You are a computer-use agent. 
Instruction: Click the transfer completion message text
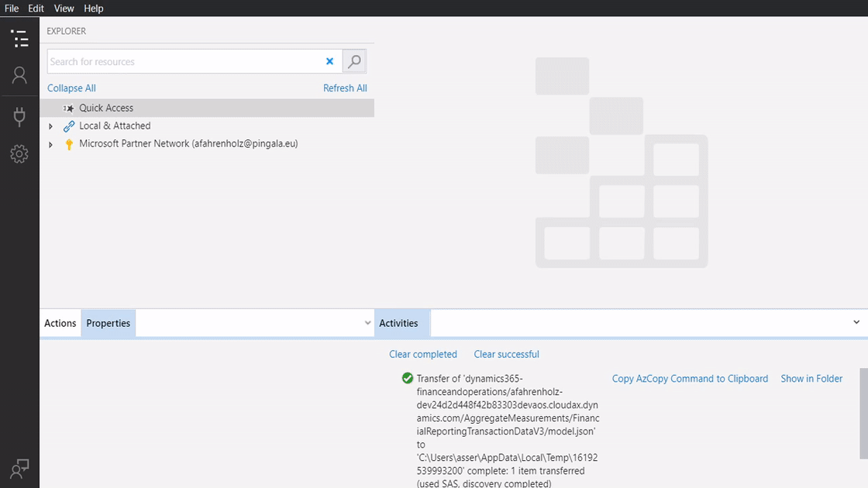508,431
